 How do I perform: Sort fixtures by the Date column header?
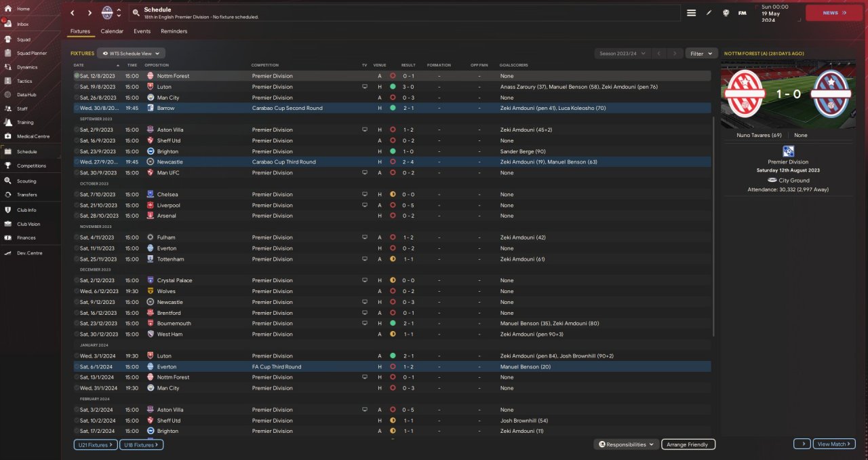click(79, 65)
